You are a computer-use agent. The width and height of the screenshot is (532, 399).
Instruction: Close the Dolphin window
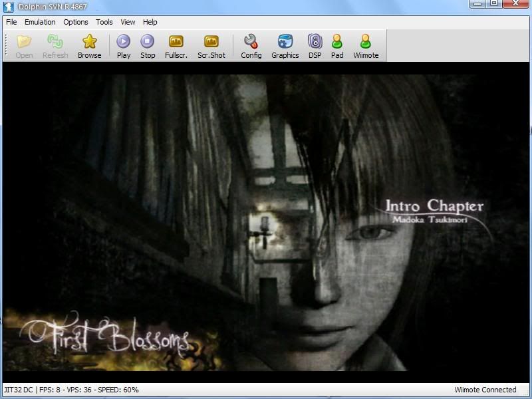(x=516, y=4)
